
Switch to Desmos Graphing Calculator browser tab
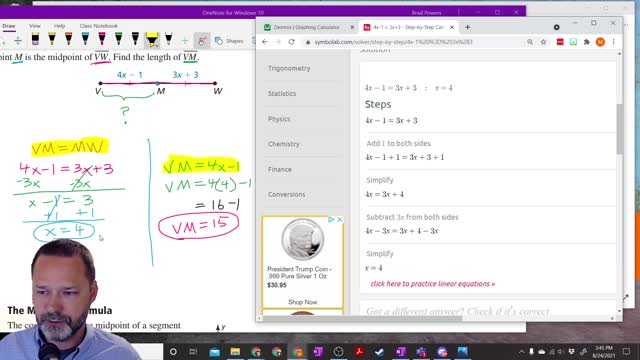point(306,27)
